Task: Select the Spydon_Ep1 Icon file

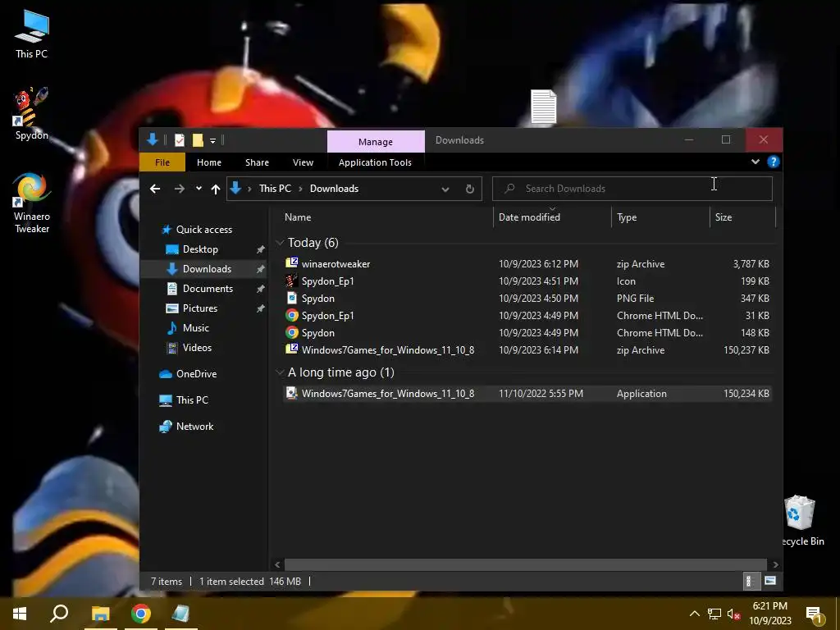Action: click(x=527, y=281)
